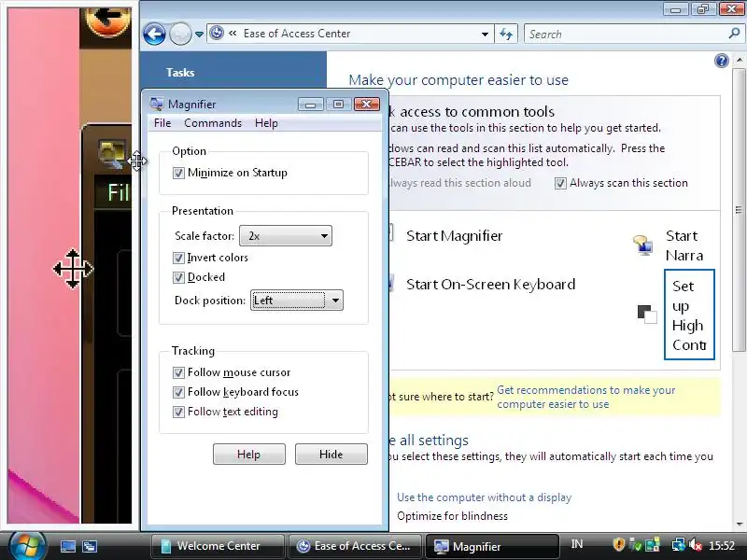Open the Help menu in Magnifier
Viewport: 747px width, 560px height.
tap(266, 123)
